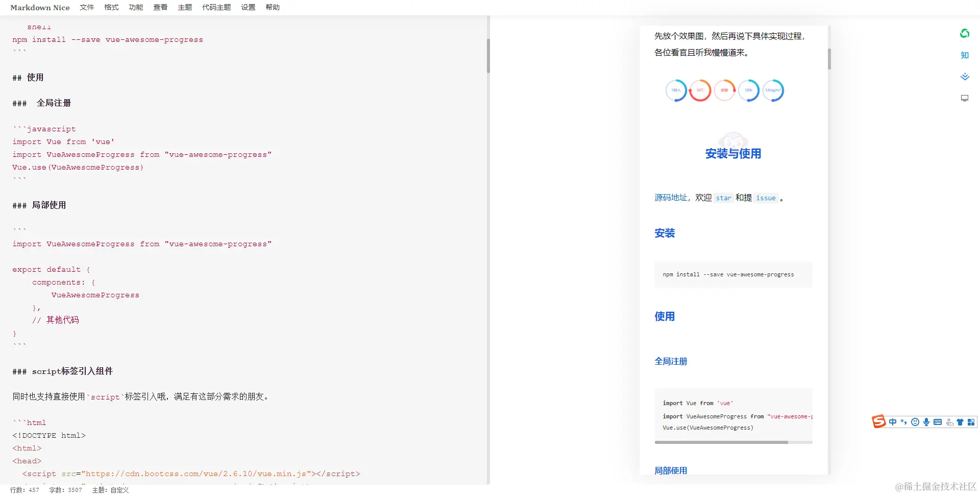Open the 查看 menu

160,7
